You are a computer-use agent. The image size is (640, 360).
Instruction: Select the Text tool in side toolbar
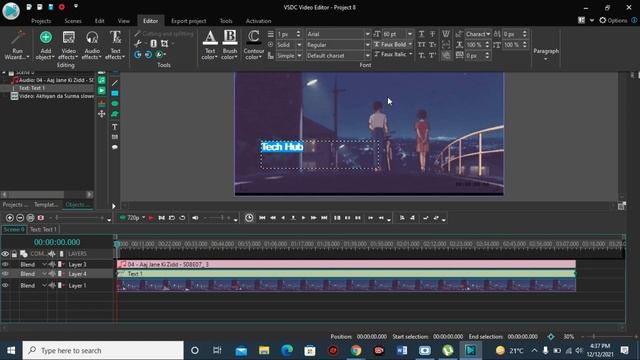click(x=115, y=127)
